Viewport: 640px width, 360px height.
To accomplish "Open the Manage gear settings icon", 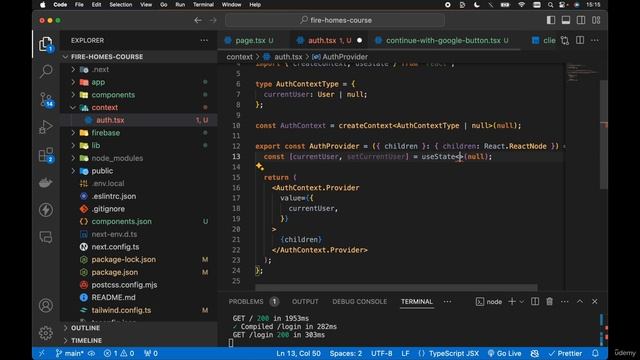I will point(46,333).
